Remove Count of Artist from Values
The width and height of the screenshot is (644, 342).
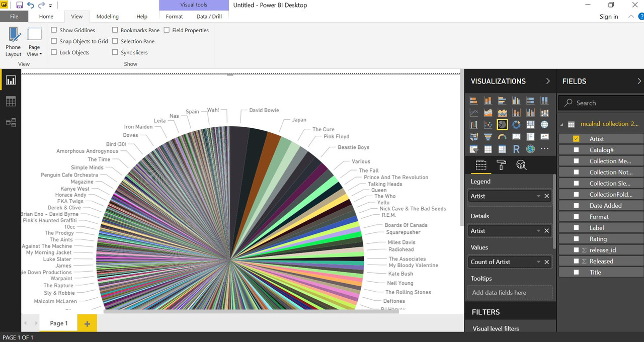pos(547,262)
